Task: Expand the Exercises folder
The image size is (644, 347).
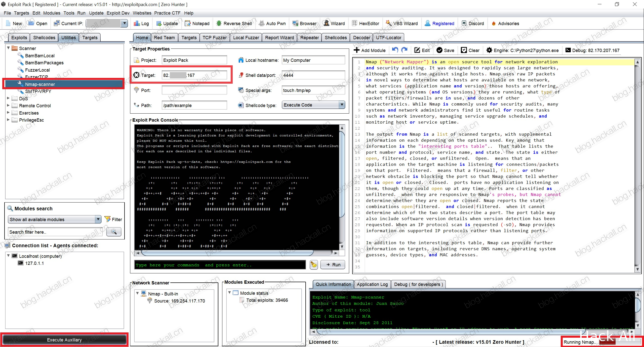Action: [8, 113]
